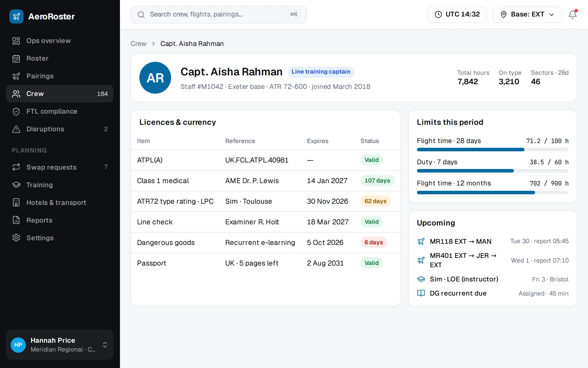Click the UTC 14:32 clock button
Viewport: 588px width, 368px height.
point(457,14)
